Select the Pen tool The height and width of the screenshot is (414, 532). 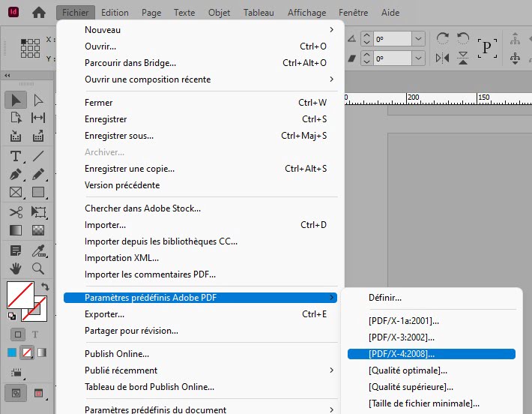click(15, 174)
